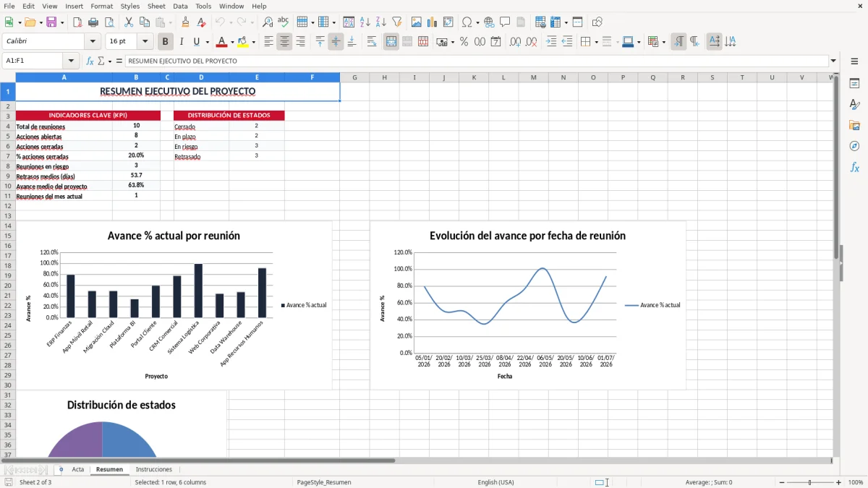Viewport: 868px width, 488px height.
Task: Click 100% zoom level in status bar
Action: pyautogui.click(x=855, y=482)
